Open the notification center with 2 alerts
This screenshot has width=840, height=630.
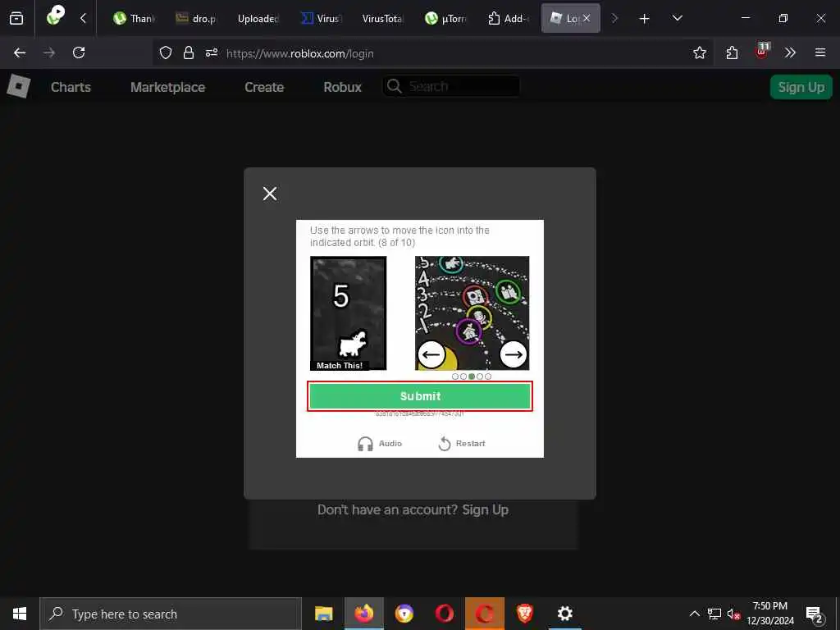pos(814,614)
